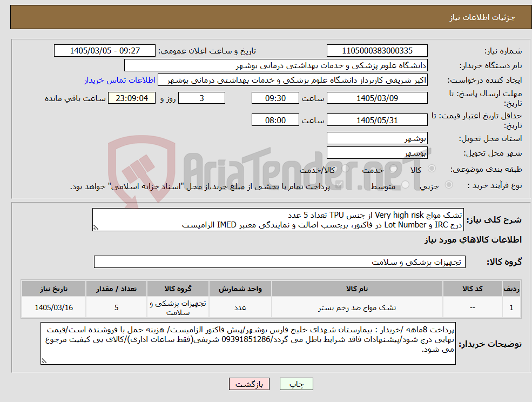Click the row number cell 1
Screen dimensions: 532x402
tap(511, 307)
